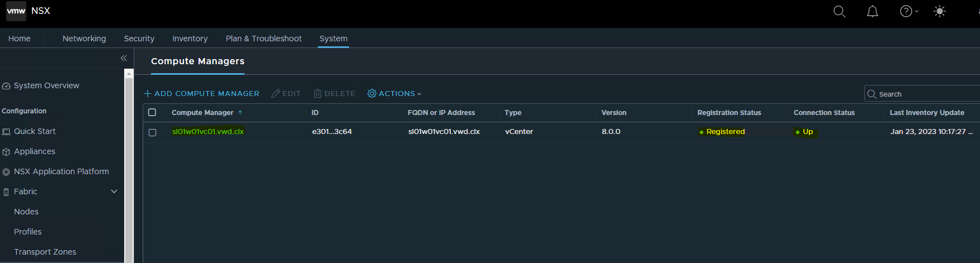
Task: Open the Plan & Troubleshoot tab
Action: point(263,39)
